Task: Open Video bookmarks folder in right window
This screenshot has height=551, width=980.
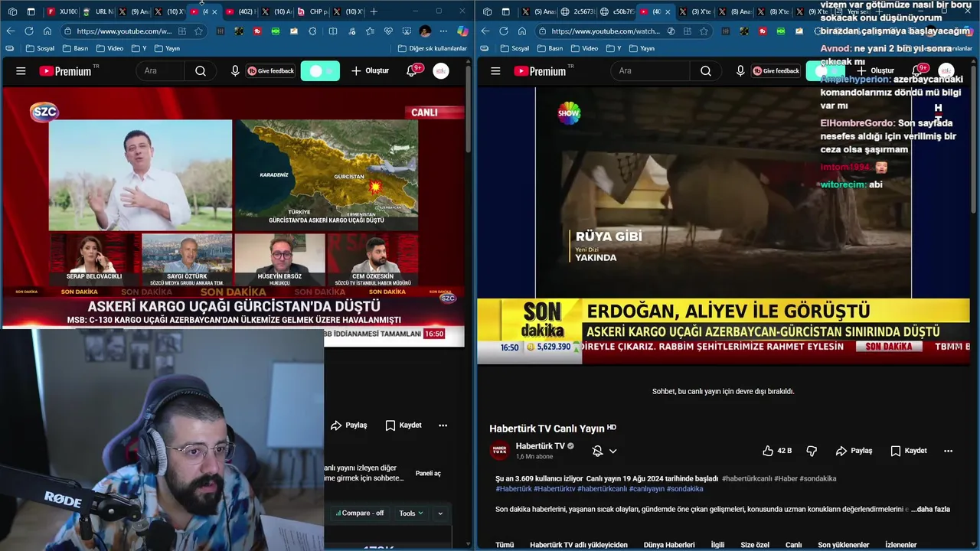Action: pyautogui.click(x=583, y=48)
